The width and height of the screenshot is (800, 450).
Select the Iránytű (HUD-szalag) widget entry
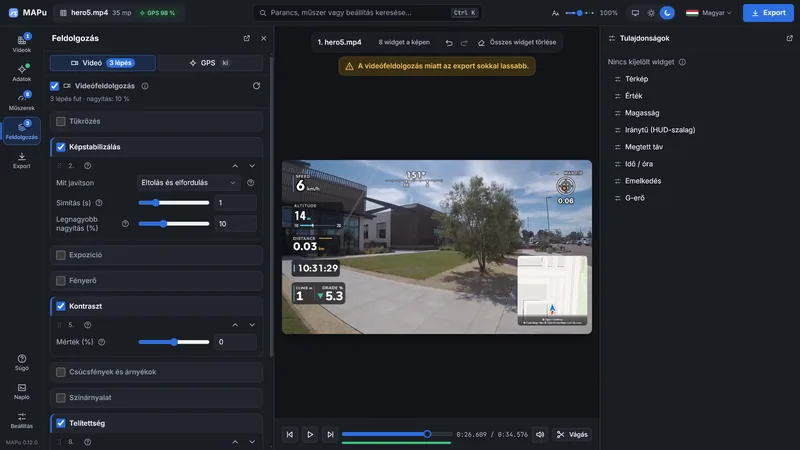tap(660, 130)
